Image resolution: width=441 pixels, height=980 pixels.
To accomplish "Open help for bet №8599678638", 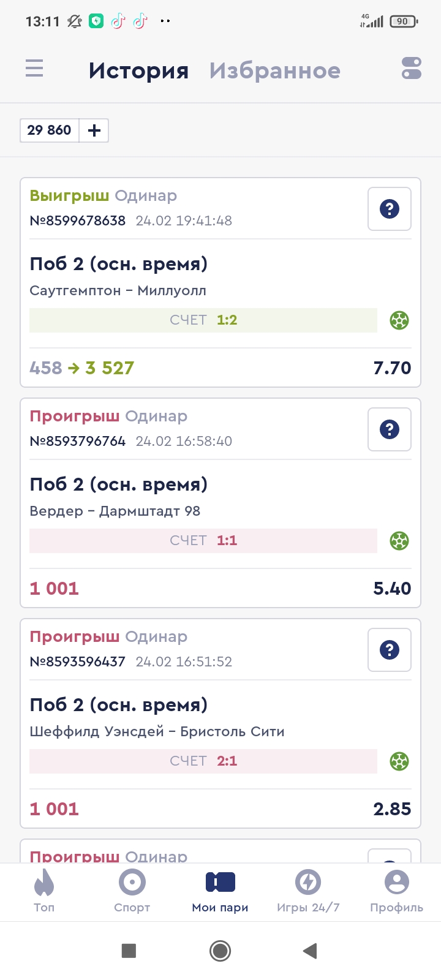I will [x=389, y=209].
